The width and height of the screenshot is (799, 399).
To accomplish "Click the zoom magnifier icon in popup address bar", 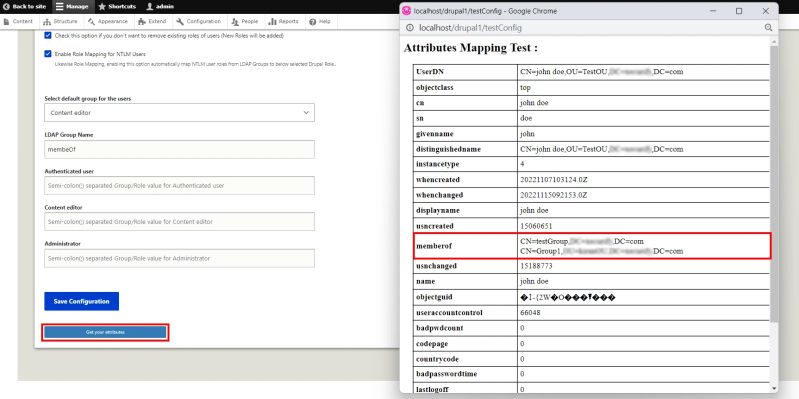I will (x=768, y=28).
